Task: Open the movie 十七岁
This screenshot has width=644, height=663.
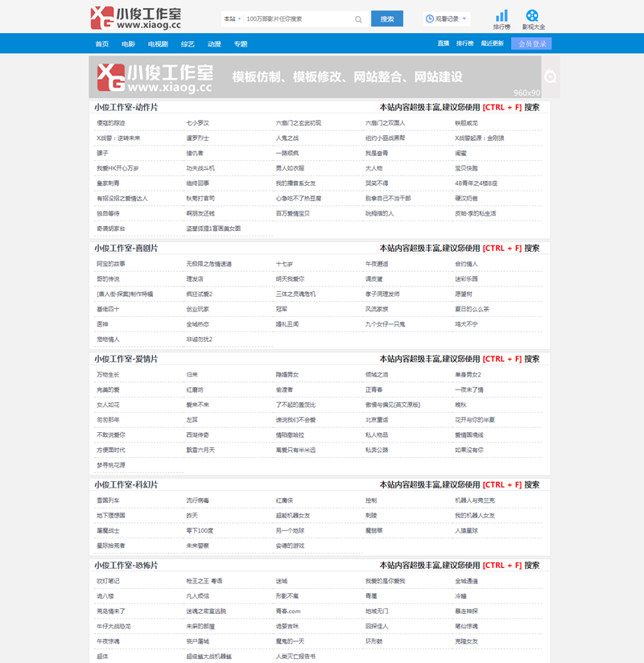Action: 284,264
